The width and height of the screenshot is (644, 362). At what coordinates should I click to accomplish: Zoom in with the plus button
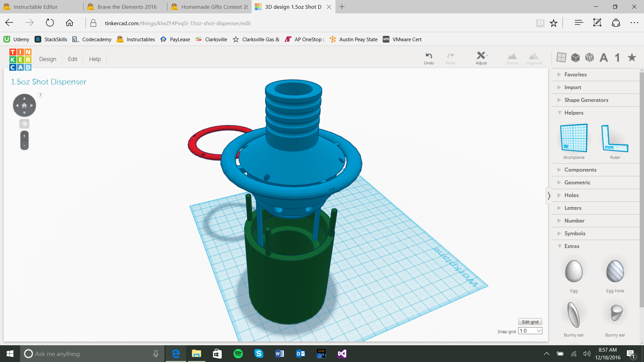[x=24, y=136]
